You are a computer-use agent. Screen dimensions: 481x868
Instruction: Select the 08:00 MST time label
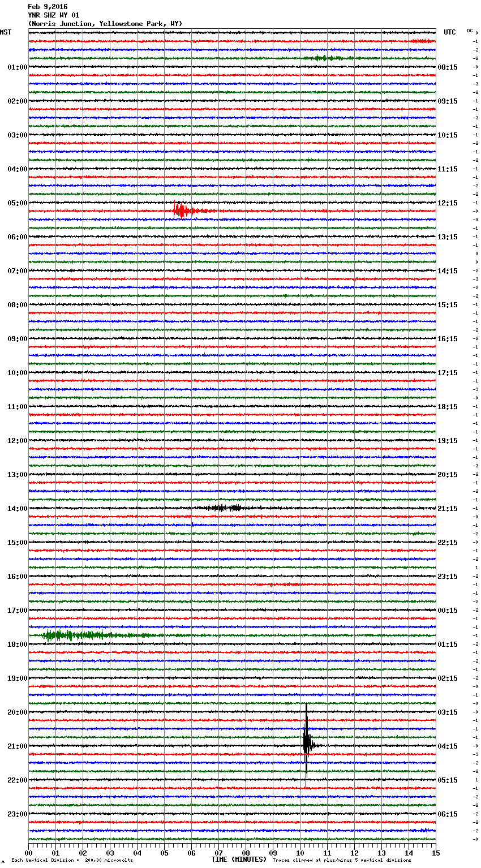click(x=18, y=305)
